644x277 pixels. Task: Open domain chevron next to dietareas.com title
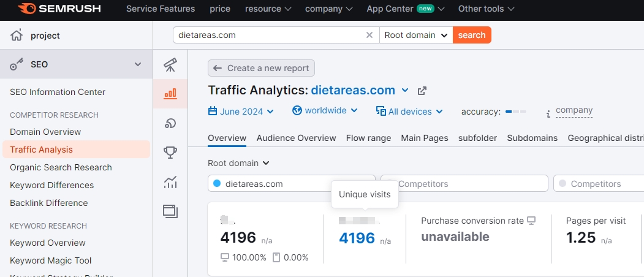coord(405,91)
